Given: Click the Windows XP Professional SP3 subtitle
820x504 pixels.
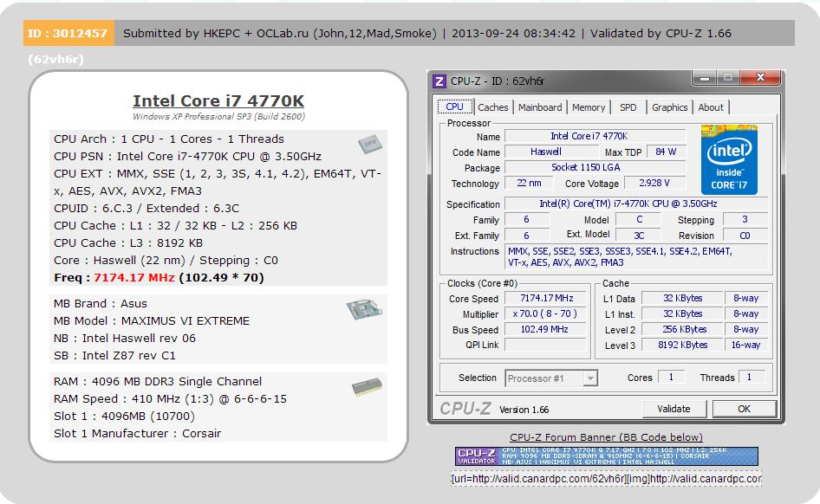Looking at the screenshot, I should [218, 116].
